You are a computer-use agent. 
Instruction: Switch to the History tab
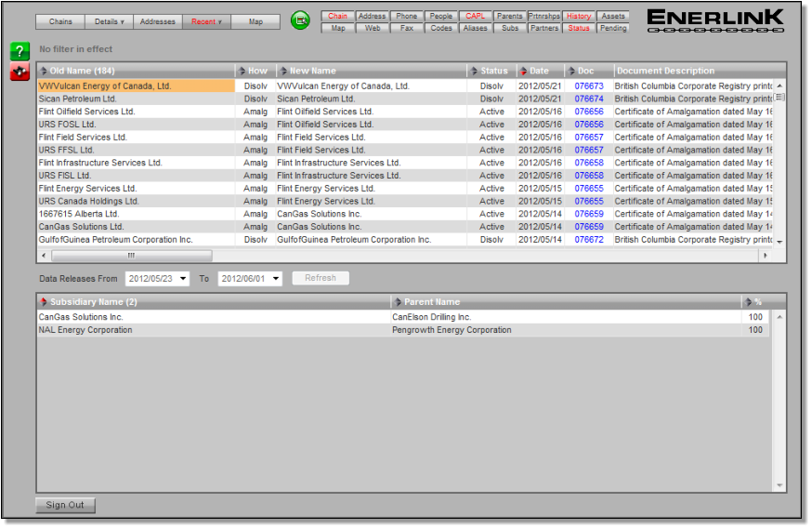click(x=579, y=16)
